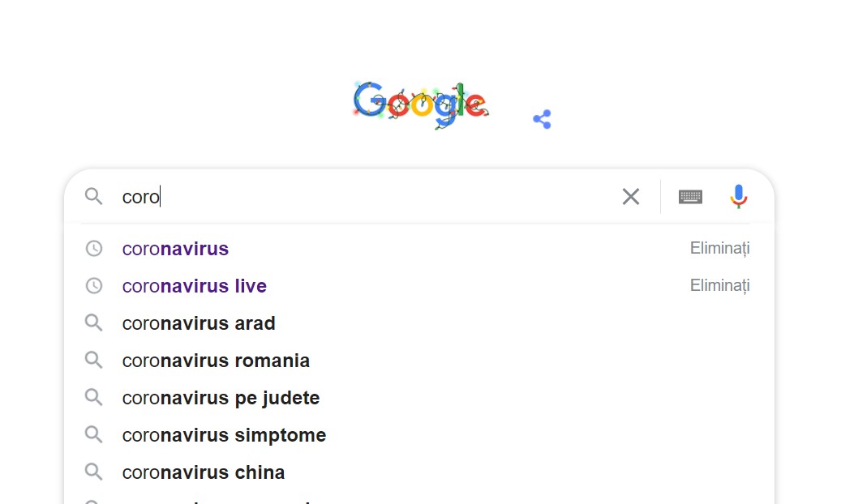854x504 pixels.
Task: Click the clock icon beside coronavirus live
Action: 94,286
